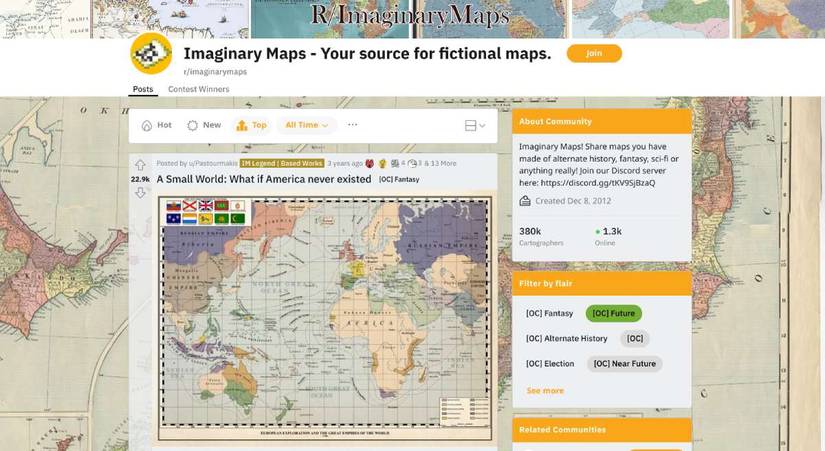Click the 3 years ago timestamp

tap(345, 163)
